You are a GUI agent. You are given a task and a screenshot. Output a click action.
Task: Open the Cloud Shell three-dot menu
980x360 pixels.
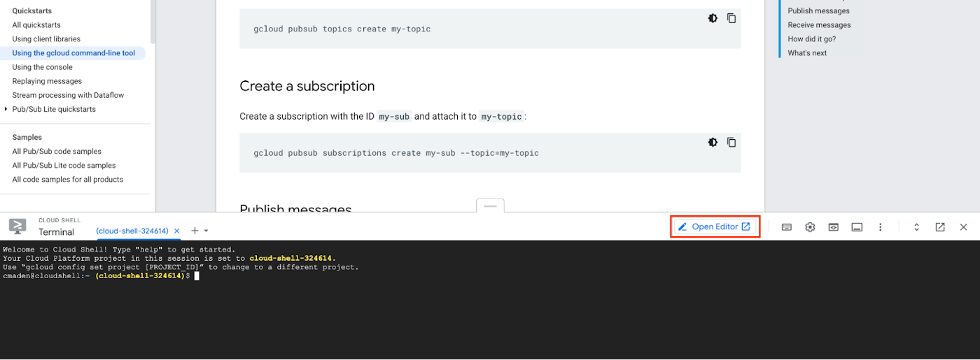click(x=881, y=227)
